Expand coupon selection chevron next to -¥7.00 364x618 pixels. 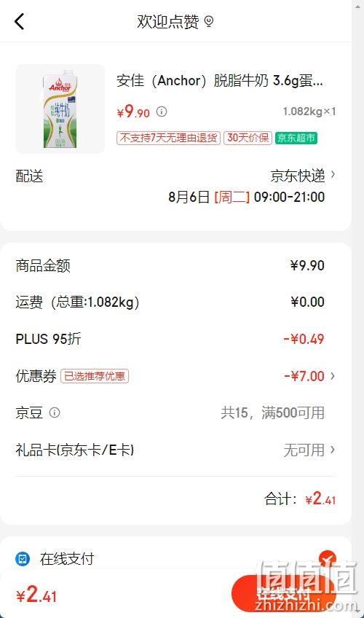tap(333, 376)
